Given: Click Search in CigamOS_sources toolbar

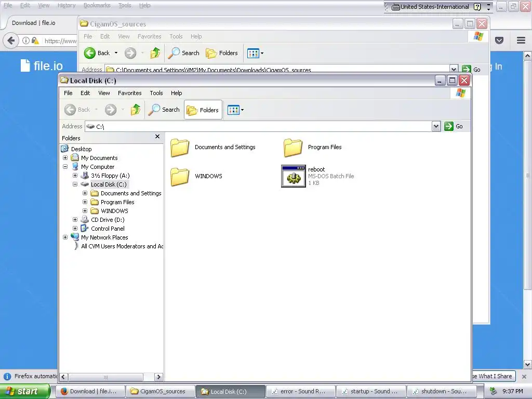Looking at the screenshot, I should pos(184,53).
